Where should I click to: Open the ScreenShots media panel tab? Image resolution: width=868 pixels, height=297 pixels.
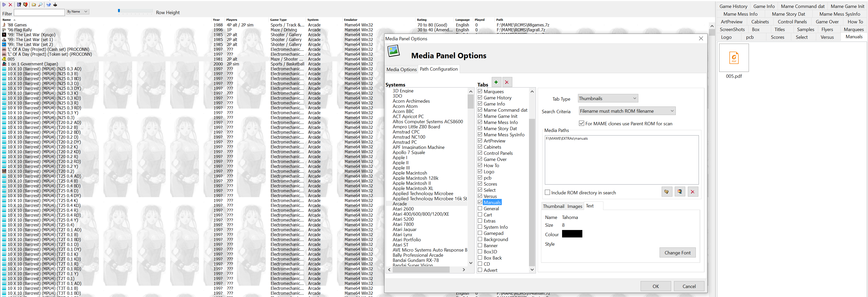click(x=732, y=29)
